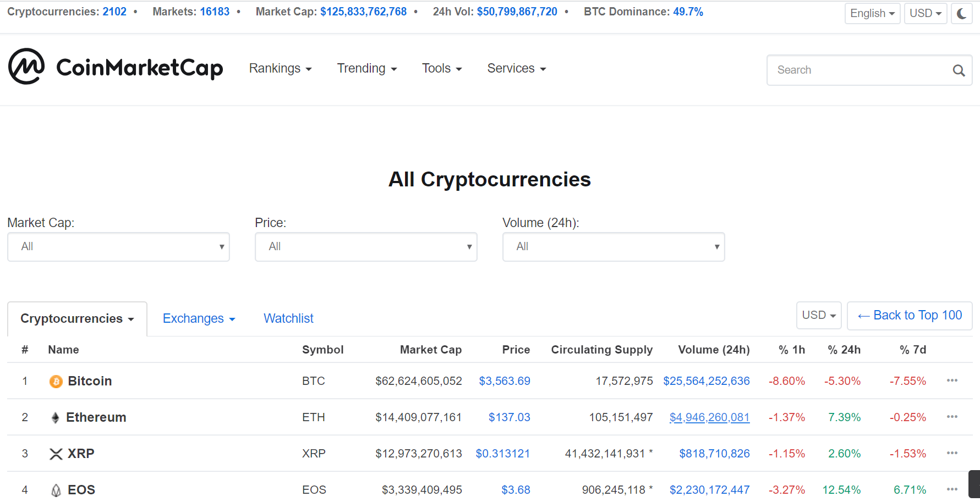Sort by the % 1h column header

[x=792, y=350]
